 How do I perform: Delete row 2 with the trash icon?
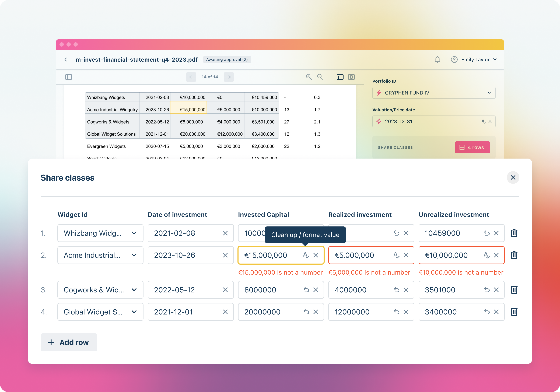tap(514, 255)
